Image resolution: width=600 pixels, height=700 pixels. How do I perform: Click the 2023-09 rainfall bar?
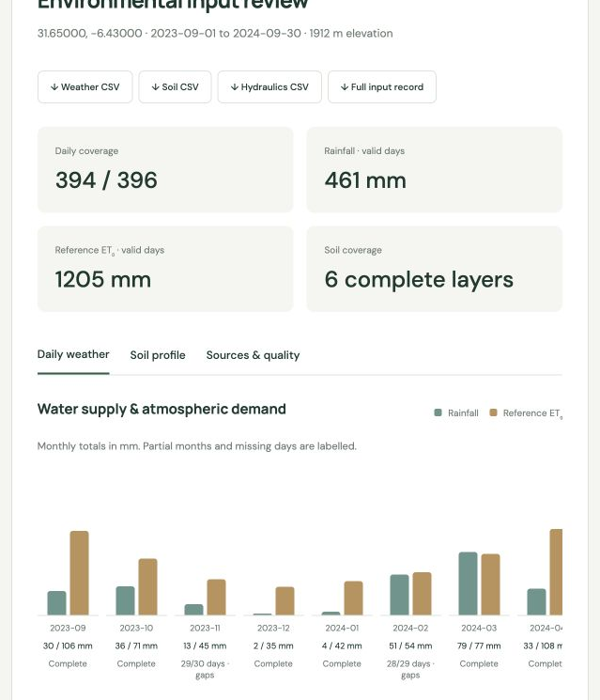[x=56, y=603]
